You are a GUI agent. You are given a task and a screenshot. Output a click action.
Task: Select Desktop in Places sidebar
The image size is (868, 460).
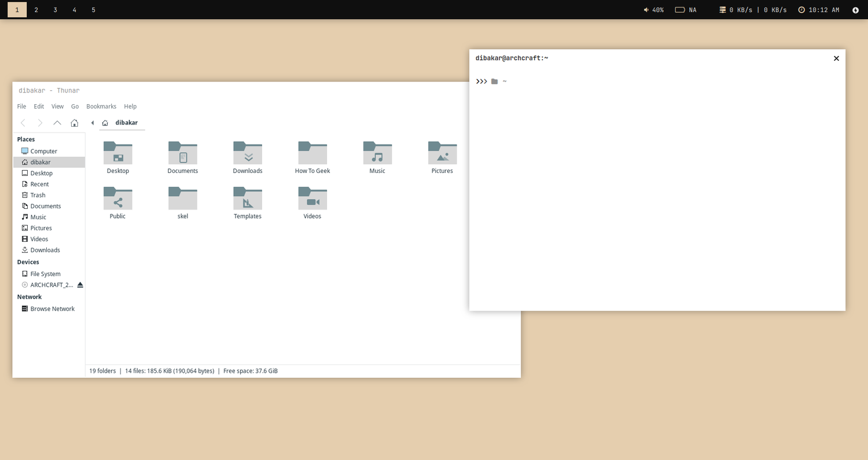point(49,173)
